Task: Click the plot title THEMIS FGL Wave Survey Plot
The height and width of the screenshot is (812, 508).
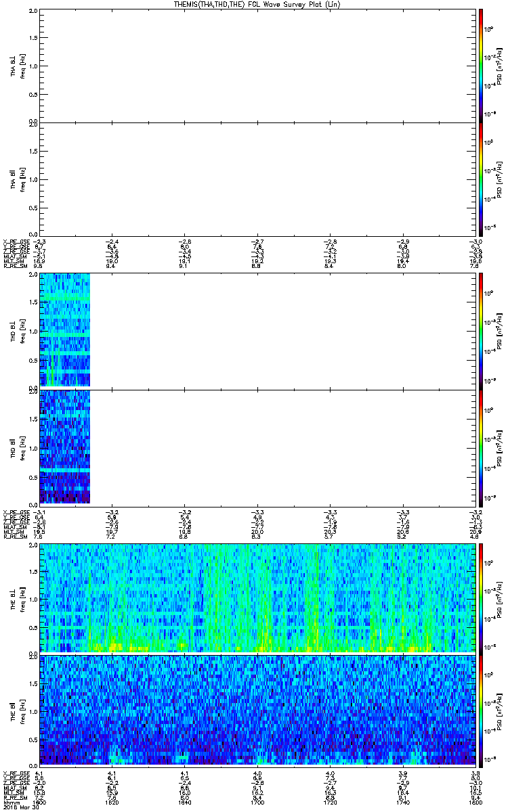Action: pyautogui.click(x=258, y=4)
